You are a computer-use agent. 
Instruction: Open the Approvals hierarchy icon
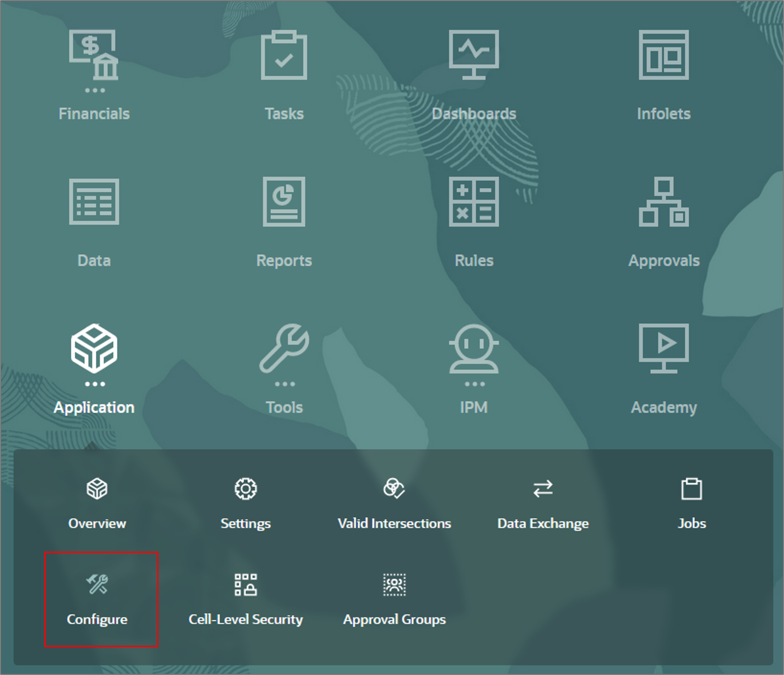[664, 201]
